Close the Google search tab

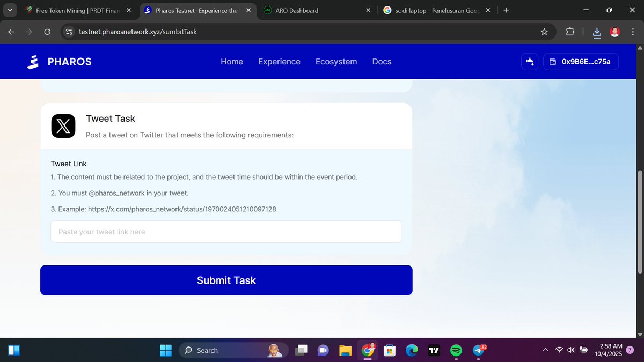point(488,10)
